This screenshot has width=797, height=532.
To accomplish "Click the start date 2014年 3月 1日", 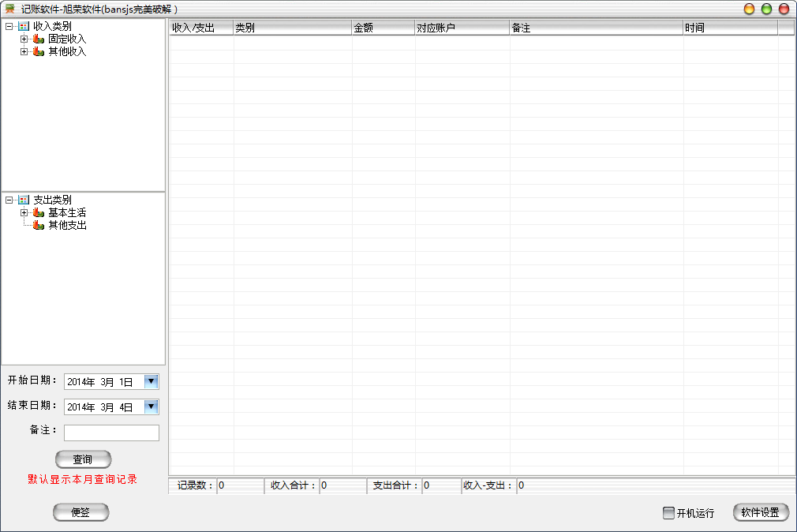I will (x=100, y=382).
